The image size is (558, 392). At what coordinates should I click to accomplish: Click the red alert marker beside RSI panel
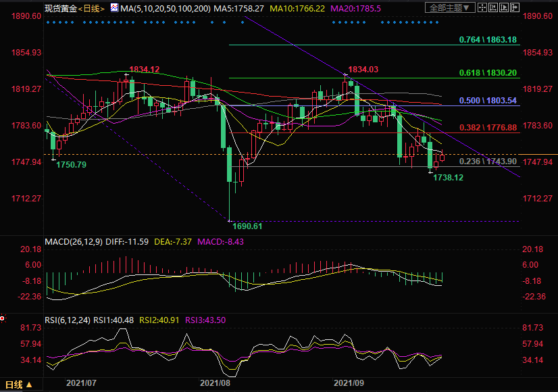click(3, 317)
